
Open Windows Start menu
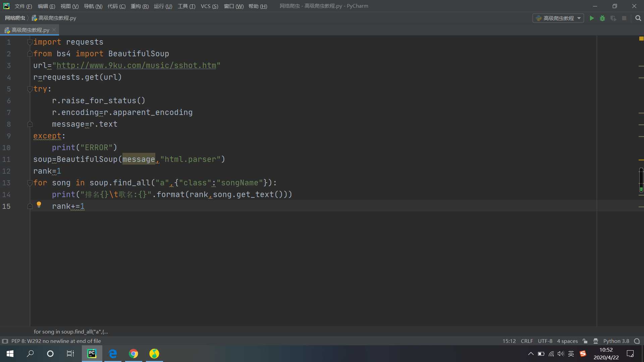coord(10,354)
